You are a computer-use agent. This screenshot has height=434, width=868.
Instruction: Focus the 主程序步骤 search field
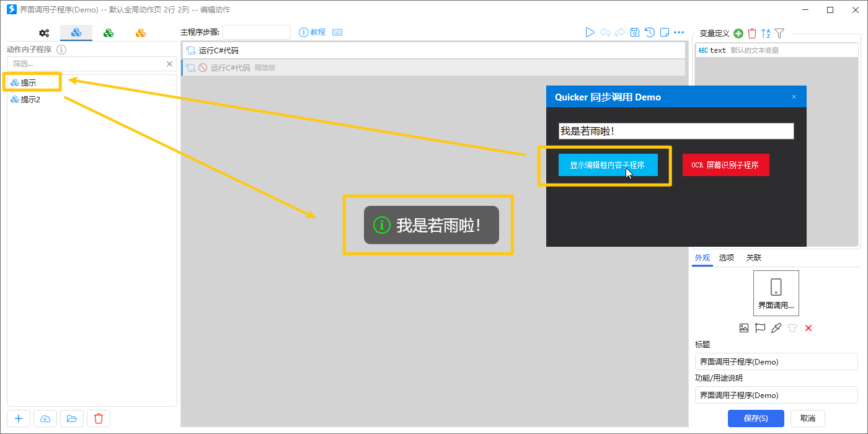point(257,32)
